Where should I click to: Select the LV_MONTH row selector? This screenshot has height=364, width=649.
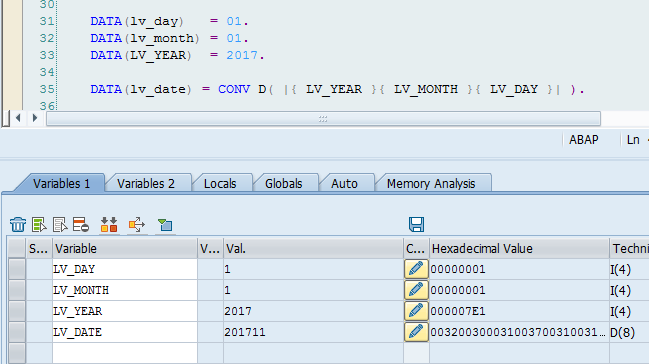tap(17, 290)
